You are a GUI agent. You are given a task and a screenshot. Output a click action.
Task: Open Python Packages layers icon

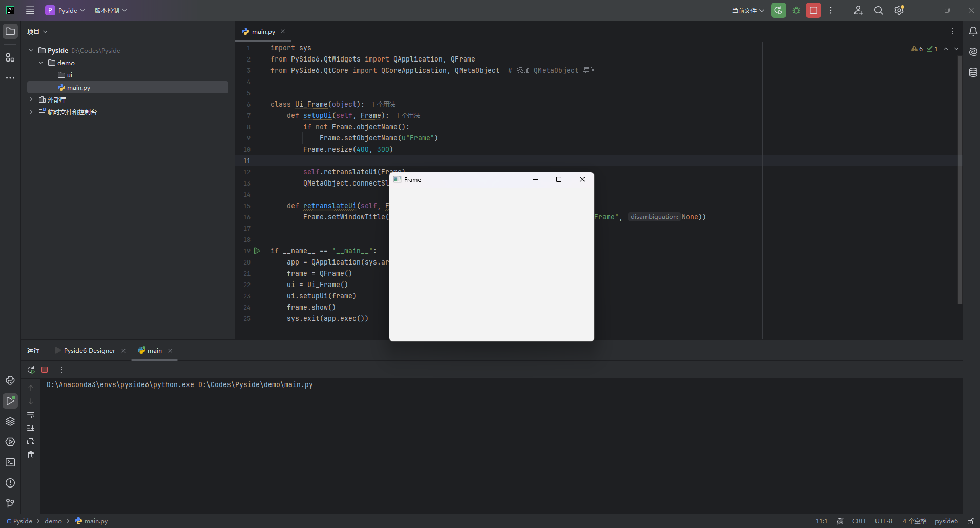click(x=10, y=421)
